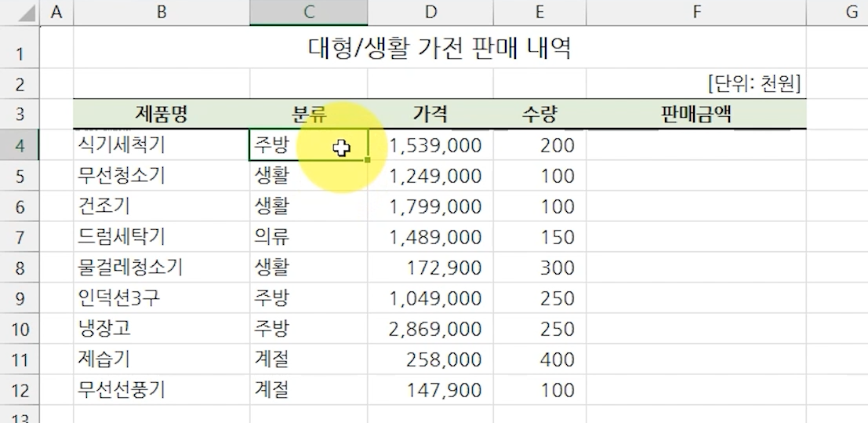Viewport: 868px width, 423px height.
Task: Click the 판매금액 header cell
Action: (695, 115)
